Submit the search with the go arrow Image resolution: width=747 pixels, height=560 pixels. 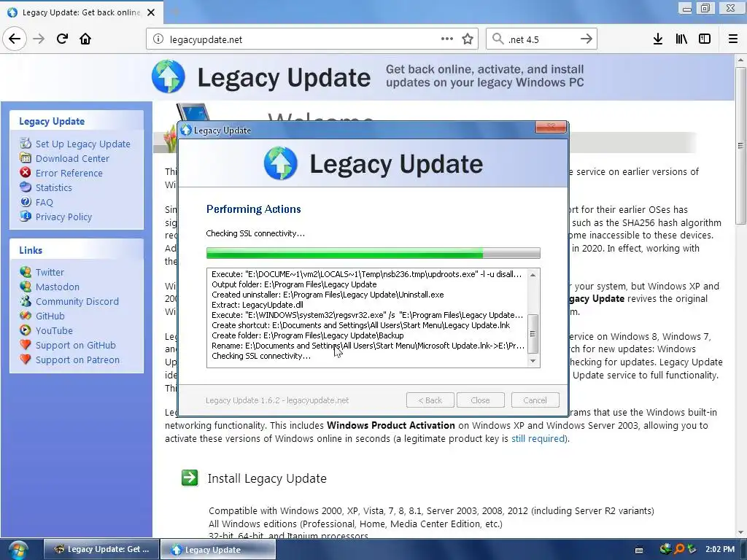[587, 39]
